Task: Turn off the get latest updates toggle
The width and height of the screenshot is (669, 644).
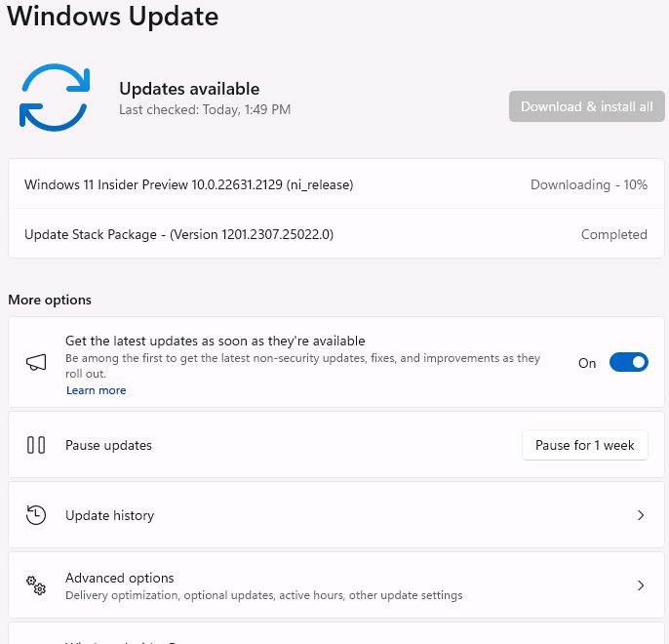Action: [x=628, y=362]
